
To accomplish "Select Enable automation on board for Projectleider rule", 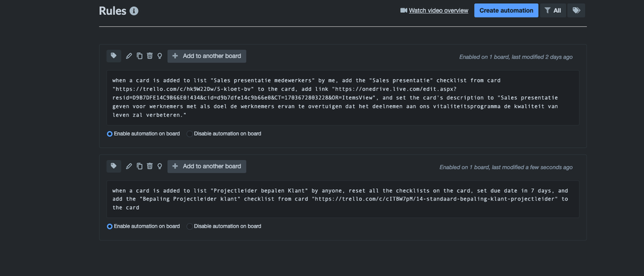I will click(110, 226).
